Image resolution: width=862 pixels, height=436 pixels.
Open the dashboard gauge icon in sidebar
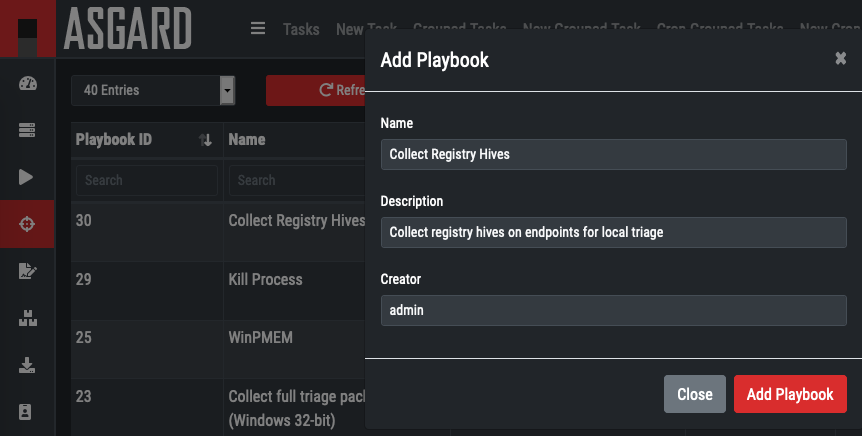click(27, 83)
